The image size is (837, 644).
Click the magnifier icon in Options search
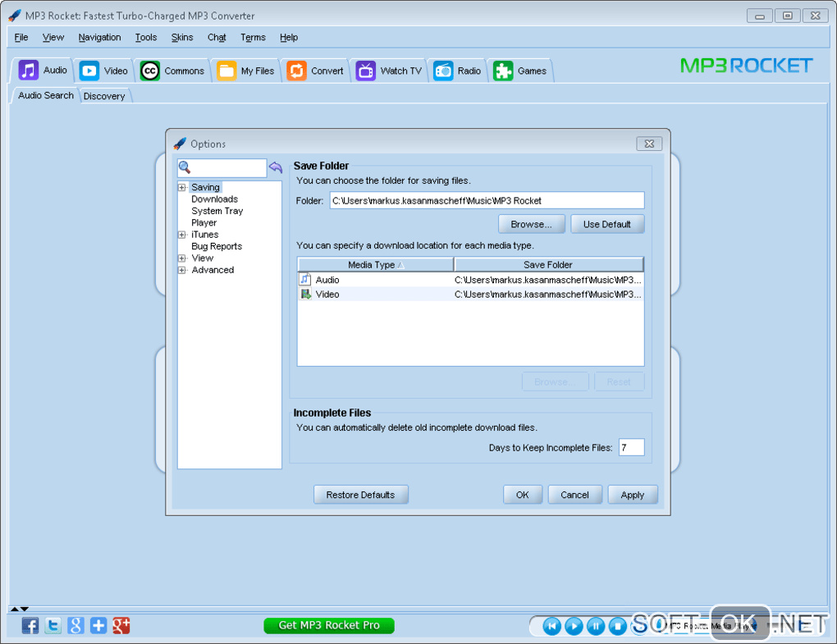click(185, 167)
